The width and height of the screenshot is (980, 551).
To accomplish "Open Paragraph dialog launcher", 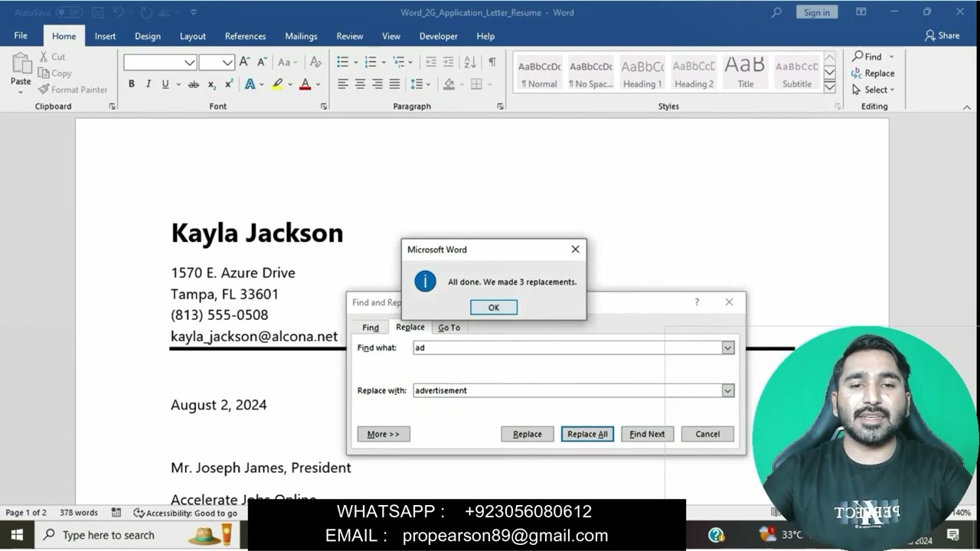I will (x=501, y=106).
